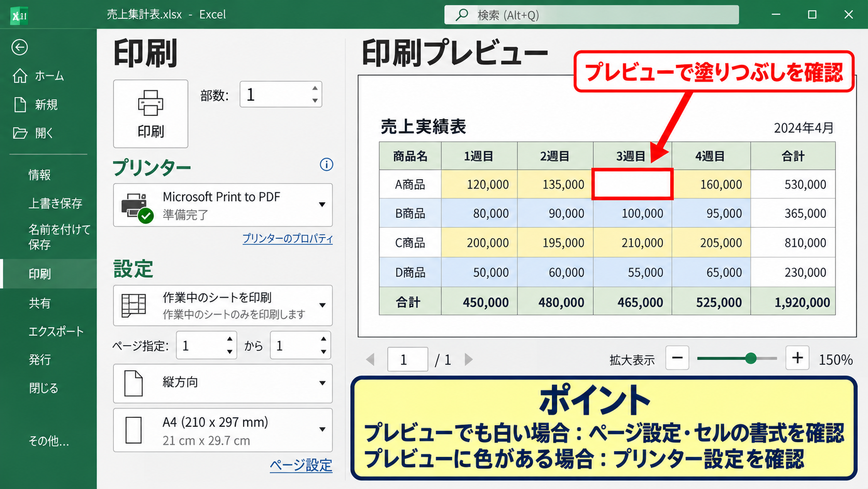
Task: Increase the start page number
Action: pyautogui.click(x=229, y=339)
